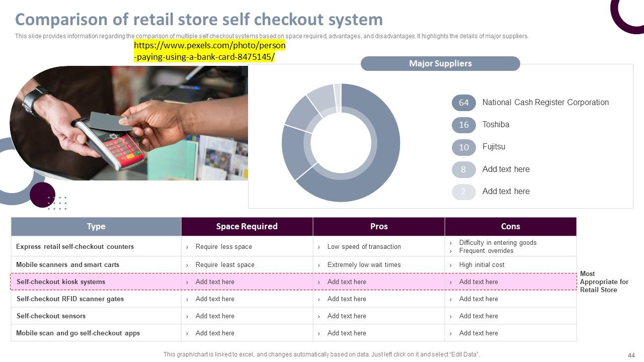Click 'National Cash Register Corporation' label

click(545, 103)
